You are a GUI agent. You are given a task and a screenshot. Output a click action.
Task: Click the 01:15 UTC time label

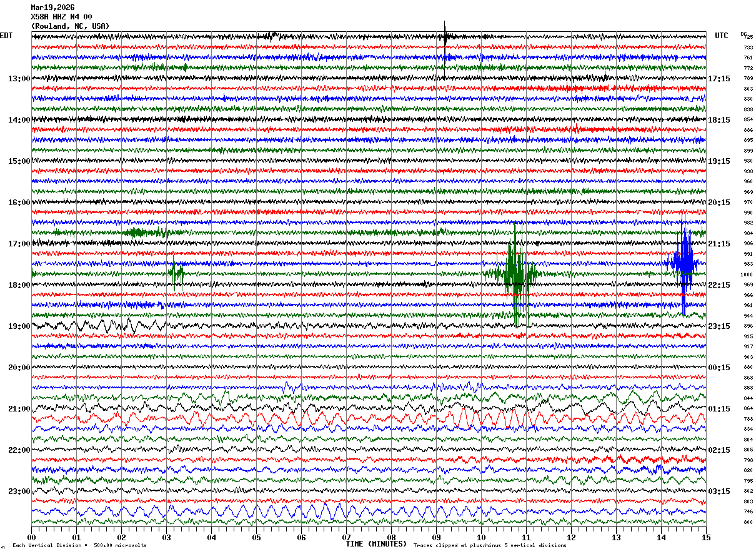tap(719, 409)
